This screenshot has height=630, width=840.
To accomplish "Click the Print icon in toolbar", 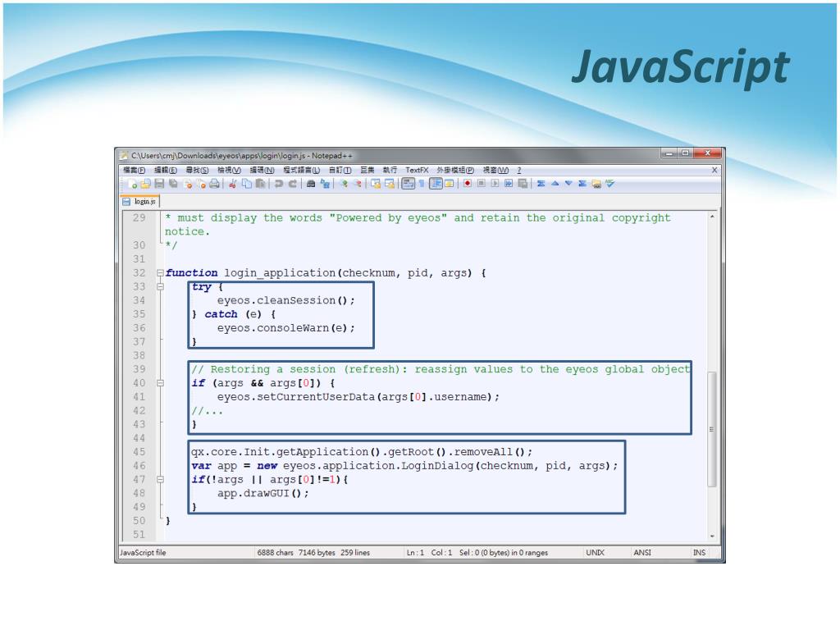I will [214, 184].
